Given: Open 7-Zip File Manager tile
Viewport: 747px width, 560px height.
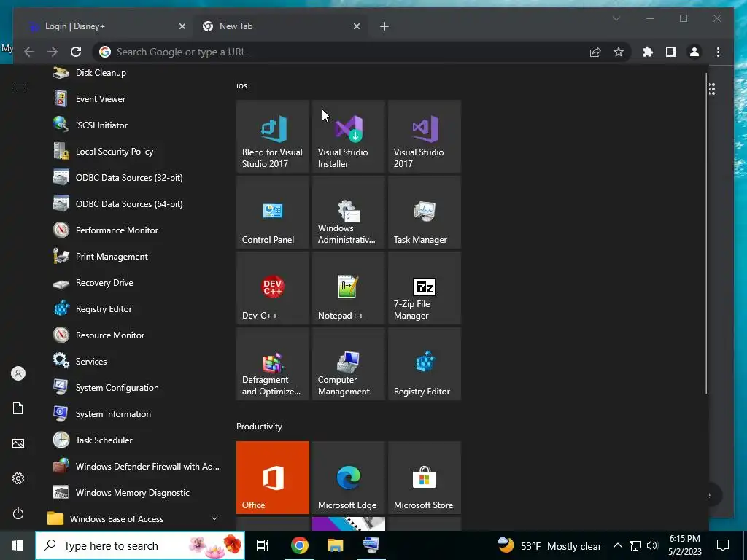Looking at the screenshot, I should [x=425, y=288].
